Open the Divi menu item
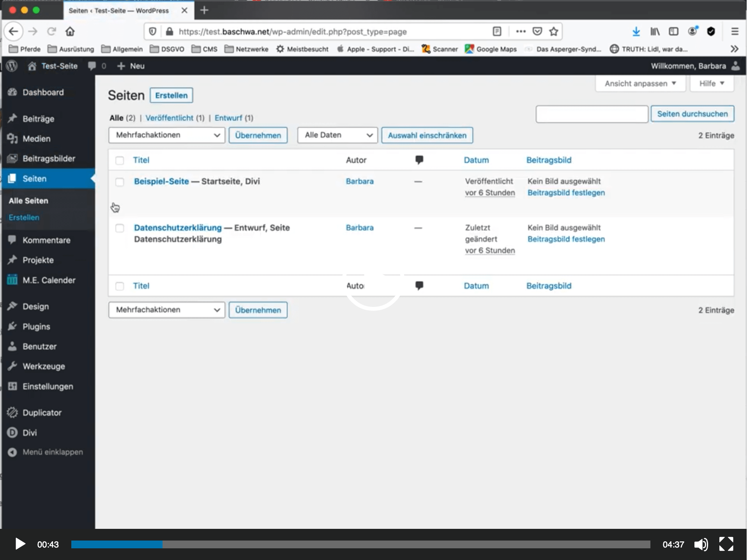 coord(30,433)
